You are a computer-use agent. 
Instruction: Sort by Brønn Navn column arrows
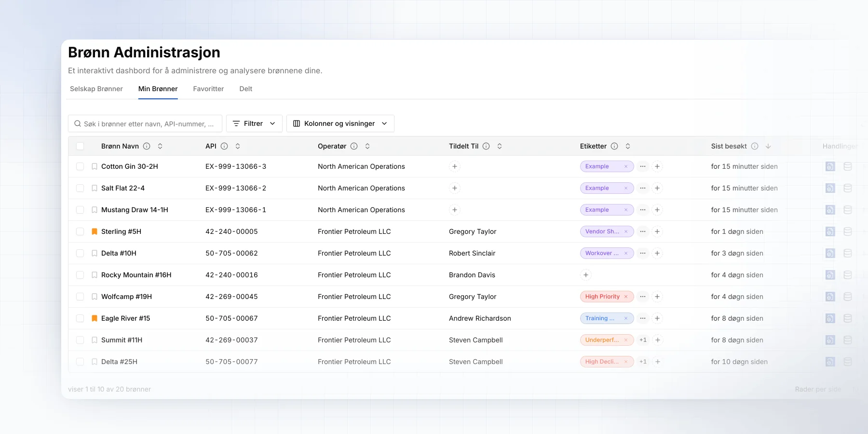(160, 146)
